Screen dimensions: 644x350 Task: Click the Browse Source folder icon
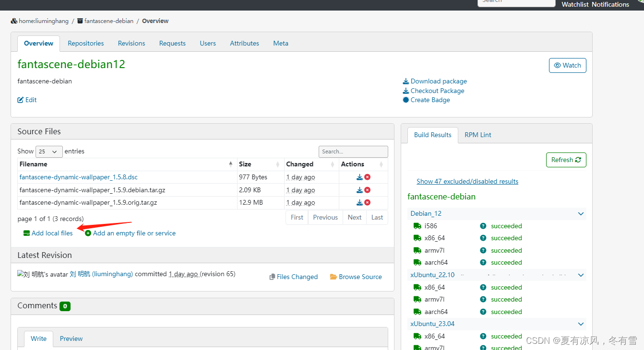point(334,277)
